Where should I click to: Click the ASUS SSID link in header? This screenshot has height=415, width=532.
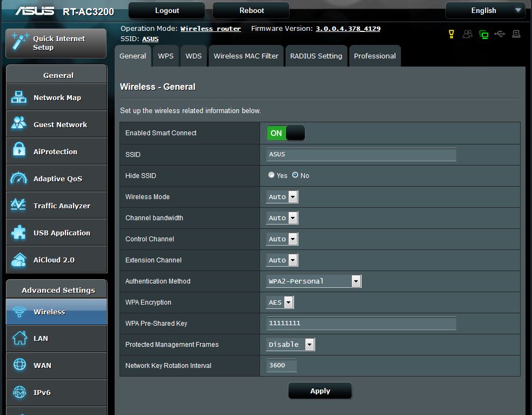click(150, 39)
